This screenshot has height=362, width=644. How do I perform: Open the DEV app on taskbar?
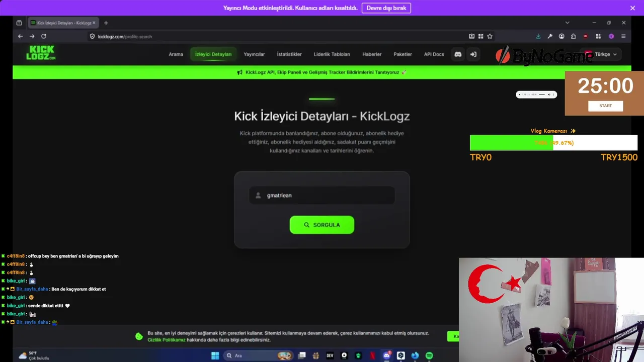point(330,355)
